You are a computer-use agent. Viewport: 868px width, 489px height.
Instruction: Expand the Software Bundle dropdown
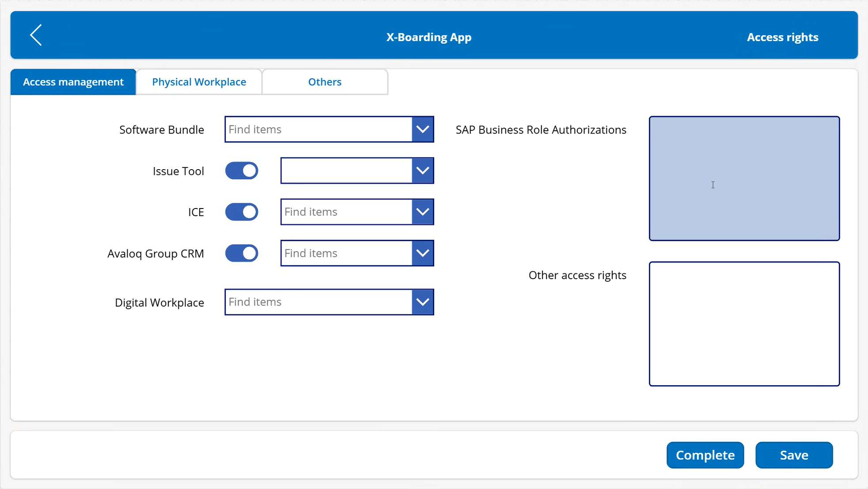(x=423, y=129)
